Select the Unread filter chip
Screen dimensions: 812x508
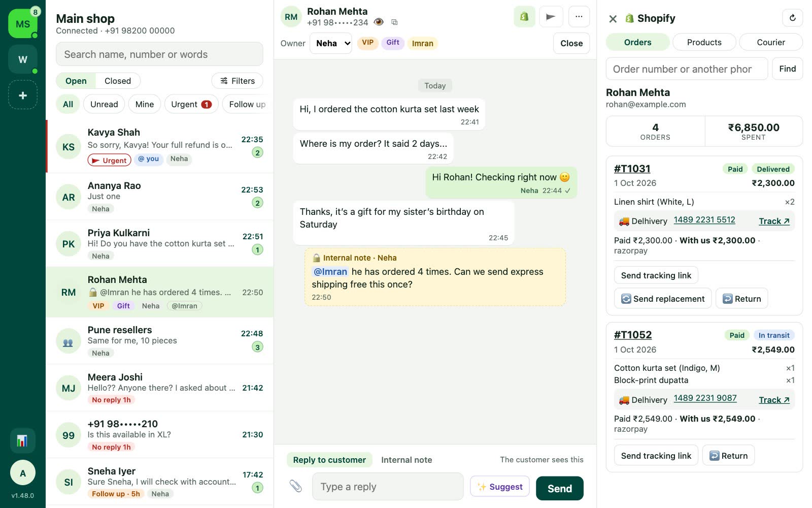click(x=104, y=104)
